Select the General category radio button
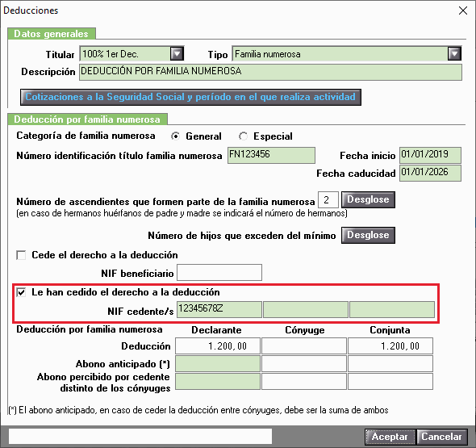Screen dimensions: 476x448 point(175,136)
